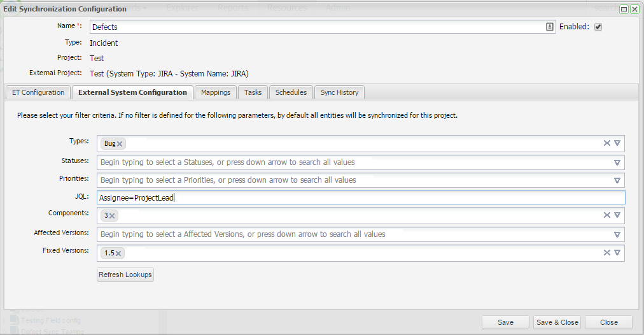Expand the Types dropdown list
The height and width of the screenshot is (335, 644).
pos(617,143)
